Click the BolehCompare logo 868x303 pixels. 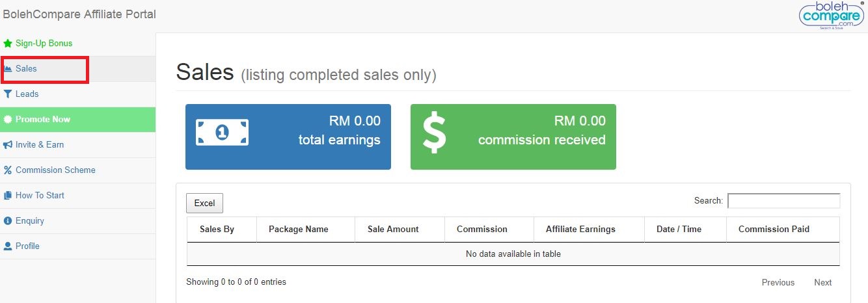click(x=831, y=16)
